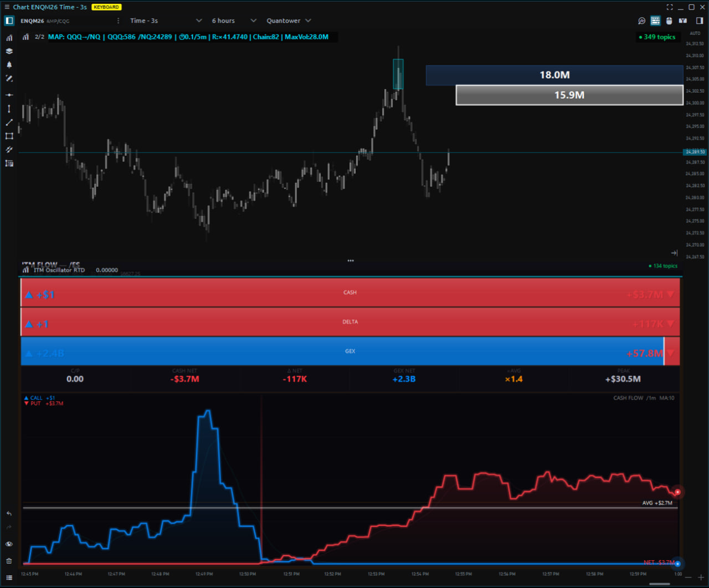The image size is (709, 588).
Task: Click the trash icon to delete drawings
Action: [x=9, y=561]
